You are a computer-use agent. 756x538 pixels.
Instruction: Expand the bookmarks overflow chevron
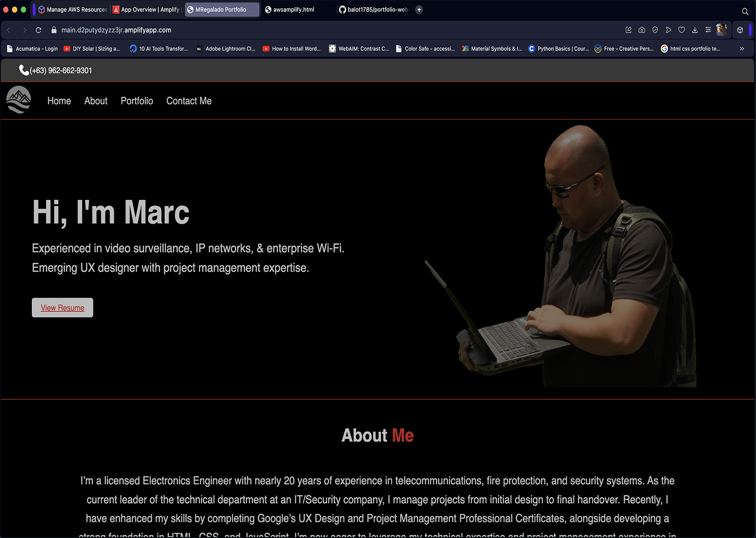click(742, 48)
